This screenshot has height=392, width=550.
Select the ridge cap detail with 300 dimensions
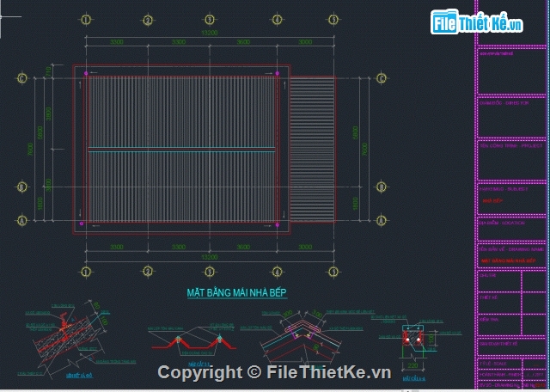pyautogui.click(x=302, y=339)
